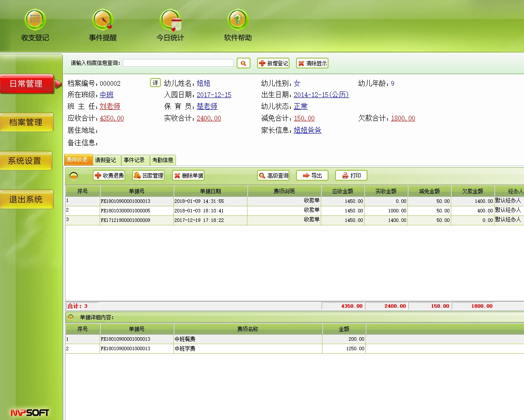Click the 新增登记 button
The image size is (524, 420).
273,63
